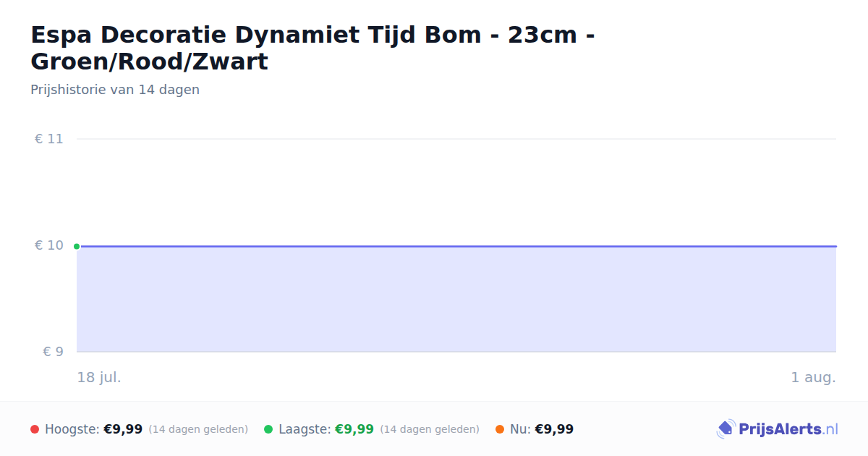Click the shaded area under the price line
This screenshot has width=868, height=456.
click(x=456, y=300)
